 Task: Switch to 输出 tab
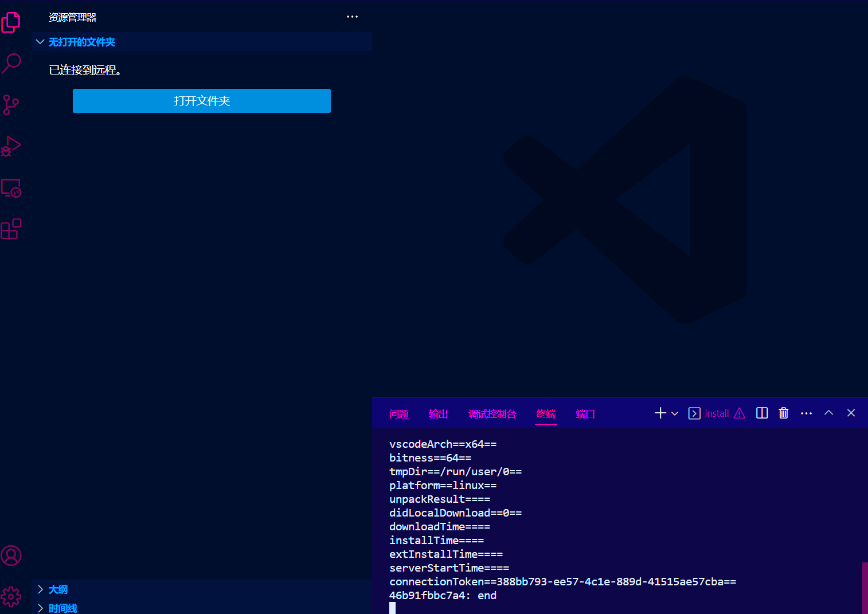tap(438, 414)
